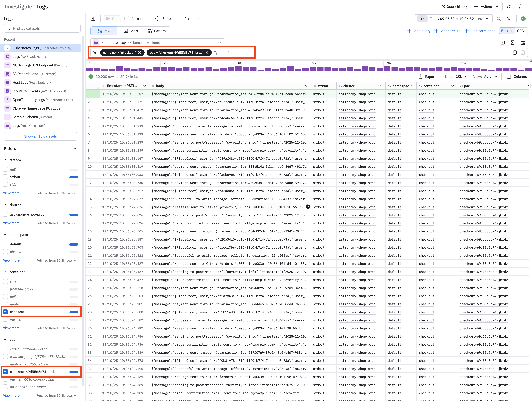Open the Actions dropdown menu

[x=486, y=6]
